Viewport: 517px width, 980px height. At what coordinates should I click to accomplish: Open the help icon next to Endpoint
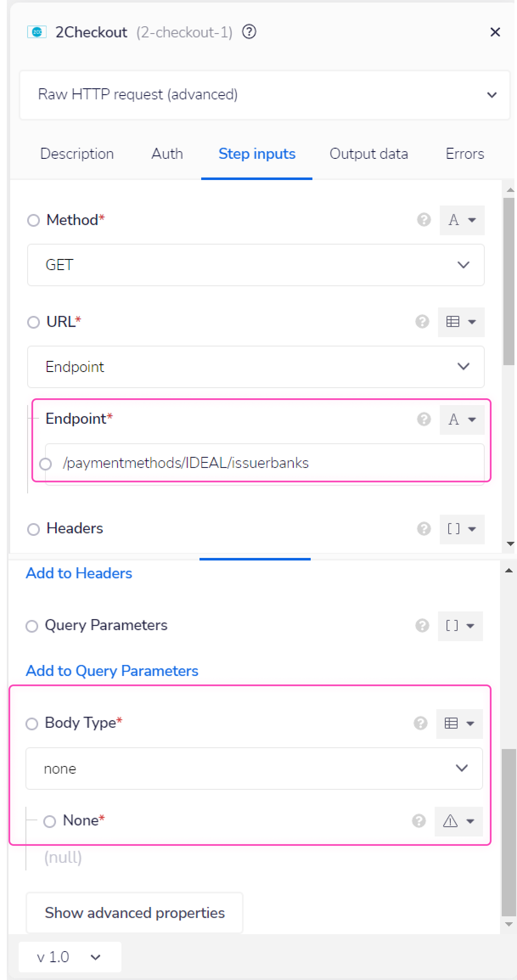point(423,420)
